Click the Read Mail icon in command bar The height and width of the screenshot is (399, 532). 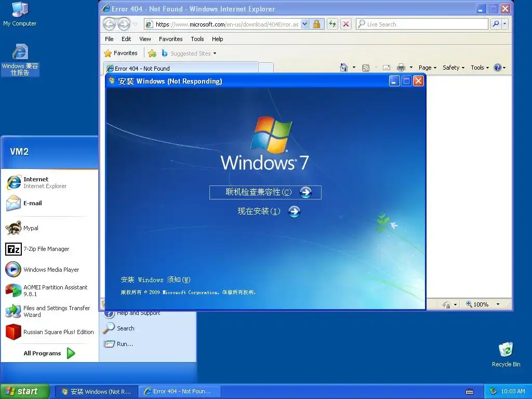click(x=387, y=68)
